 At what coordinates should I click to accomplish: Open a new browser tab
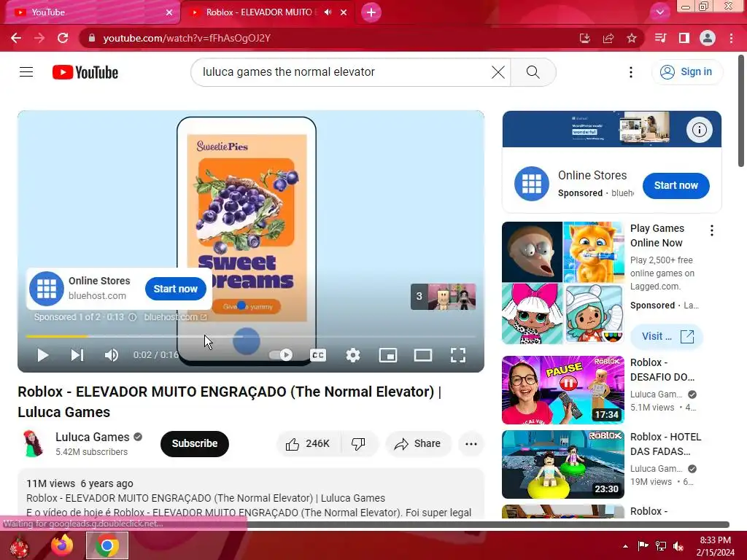[x=371, y=12]
